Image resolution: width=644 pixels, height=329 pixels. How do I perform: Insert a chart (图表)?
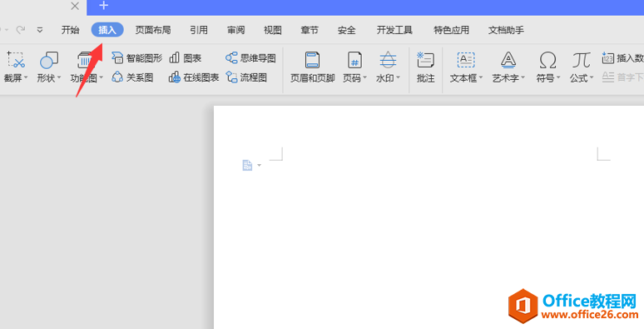(186, 58)
